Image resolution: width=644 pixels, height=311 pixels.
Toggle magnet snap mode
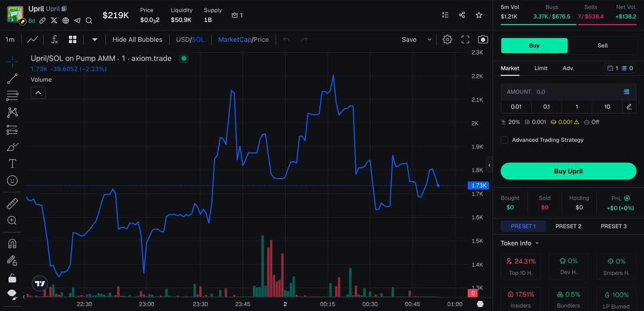tap(12, 243)
